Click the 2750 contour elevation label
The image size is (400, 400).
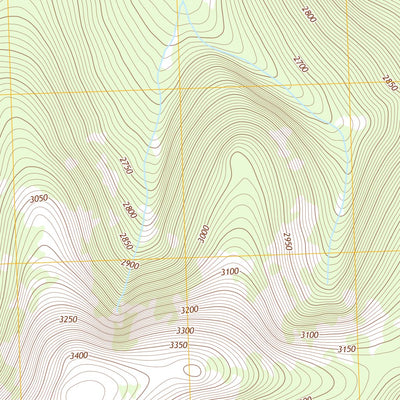[126, 166]
